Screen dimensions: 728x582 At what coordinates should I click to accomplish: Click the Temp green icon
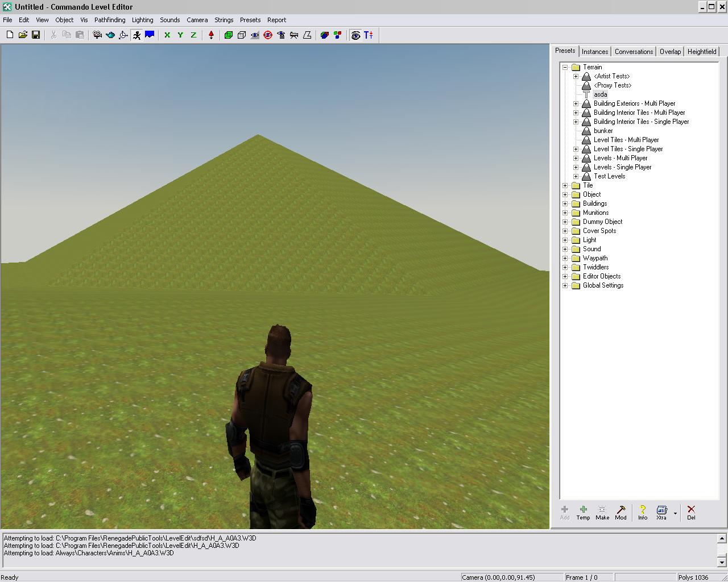pyautogui.click(x=583, y=512)
